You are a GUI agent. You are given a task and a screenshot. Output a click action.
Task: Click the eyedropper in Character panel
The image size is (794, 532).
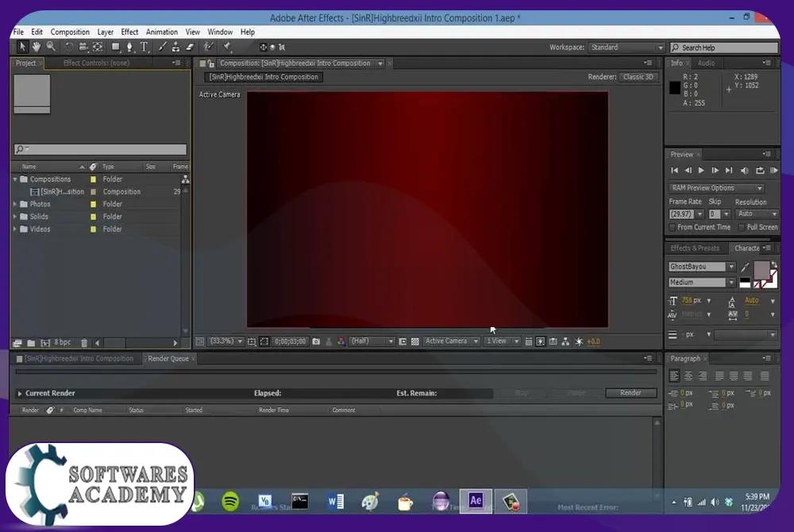point(745,267)
